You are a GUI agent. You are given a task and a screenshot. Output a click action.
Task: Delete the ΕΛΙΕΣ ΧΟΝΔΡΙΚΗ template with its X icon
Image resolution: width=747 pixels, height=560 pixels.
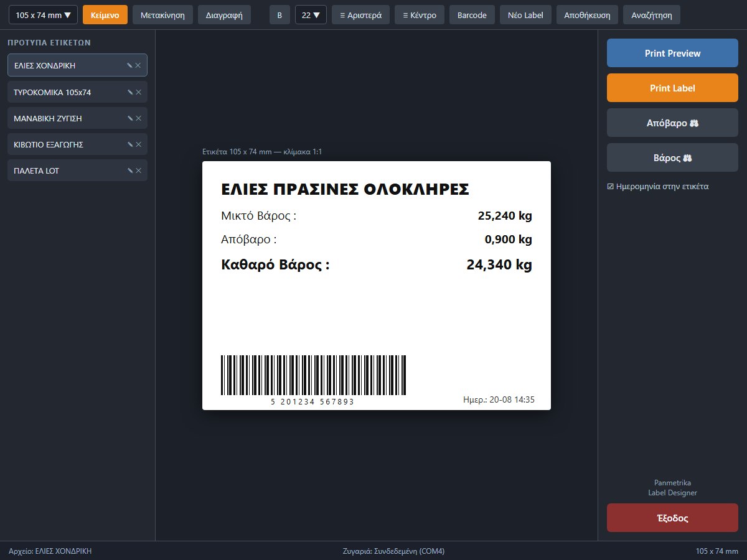(x=138, y=65)
